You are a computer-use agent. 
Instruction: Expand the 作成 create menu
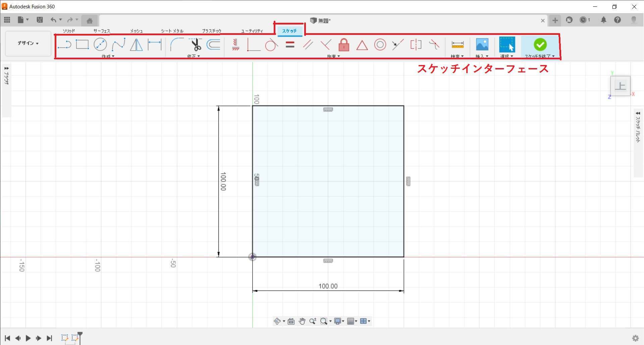(x=108, y=56)
